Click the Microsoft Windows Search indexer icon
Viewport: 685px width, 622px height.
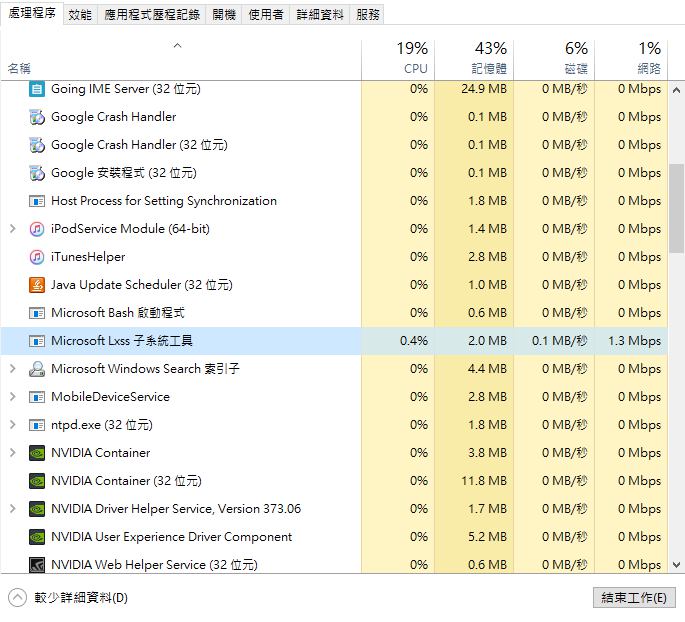coord(37,369)
